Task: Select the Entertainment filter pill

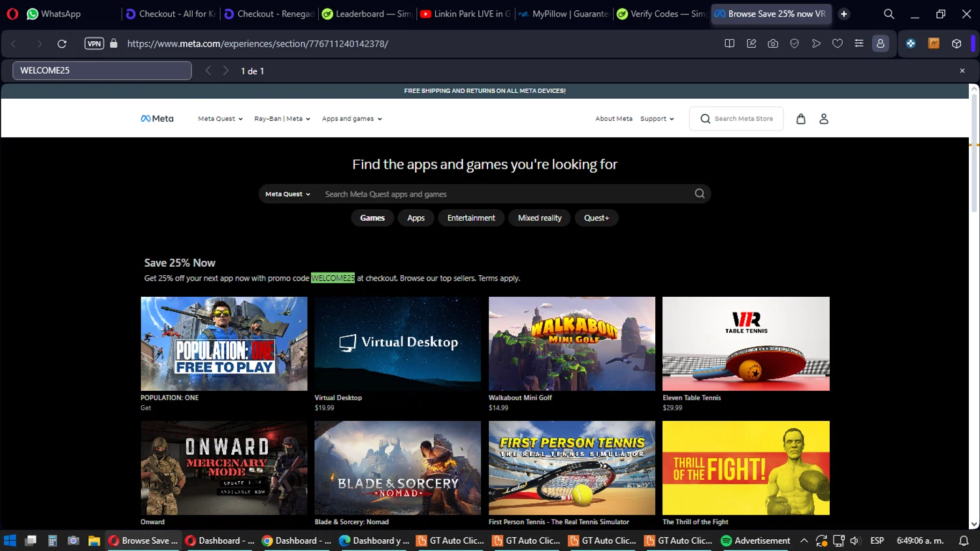Action: point(471,218)
